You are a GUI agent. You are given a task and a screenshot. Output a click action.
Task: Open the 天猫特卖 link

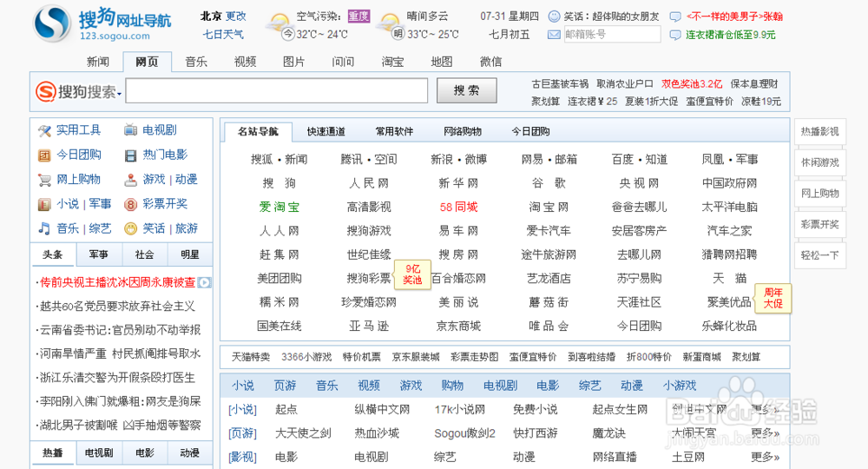tap(251, 357)
